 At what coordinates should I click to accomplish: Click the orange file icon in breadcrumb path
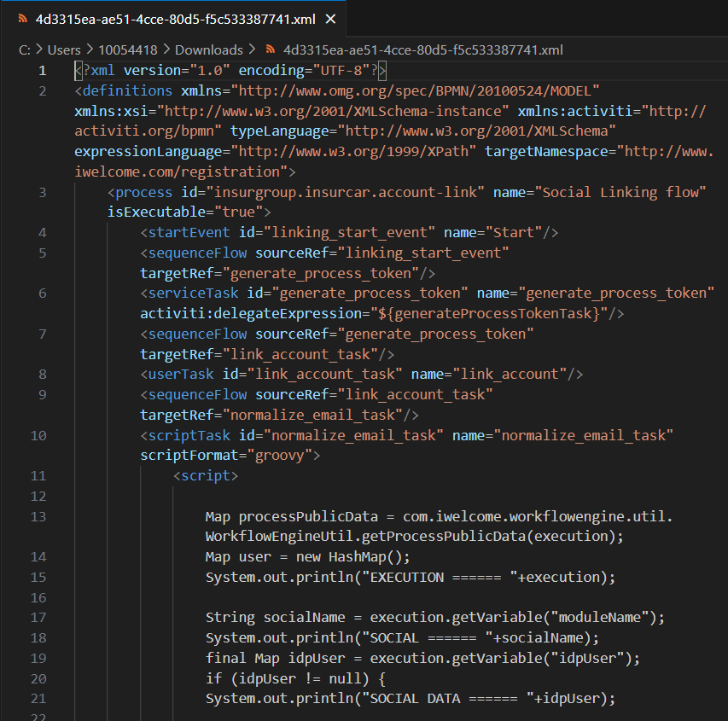point(271,49)
